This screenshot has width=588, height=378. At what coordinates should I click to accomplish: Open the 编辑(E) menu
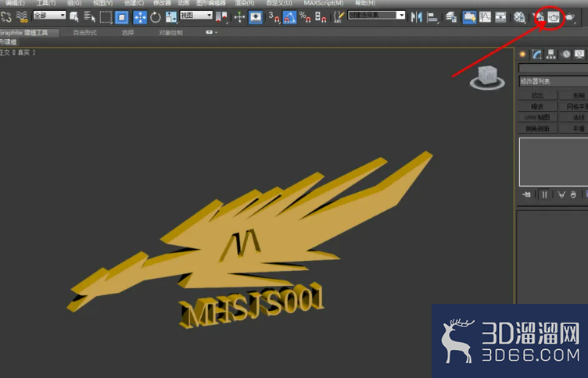click(x=15, y=3)
